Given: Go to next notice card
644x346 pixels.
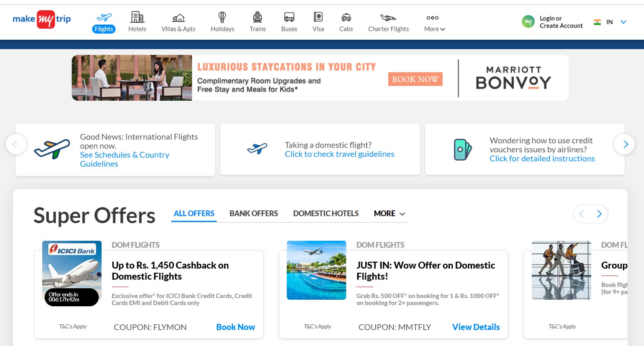Looking at the screenshot, I should [x=624, y=144].
